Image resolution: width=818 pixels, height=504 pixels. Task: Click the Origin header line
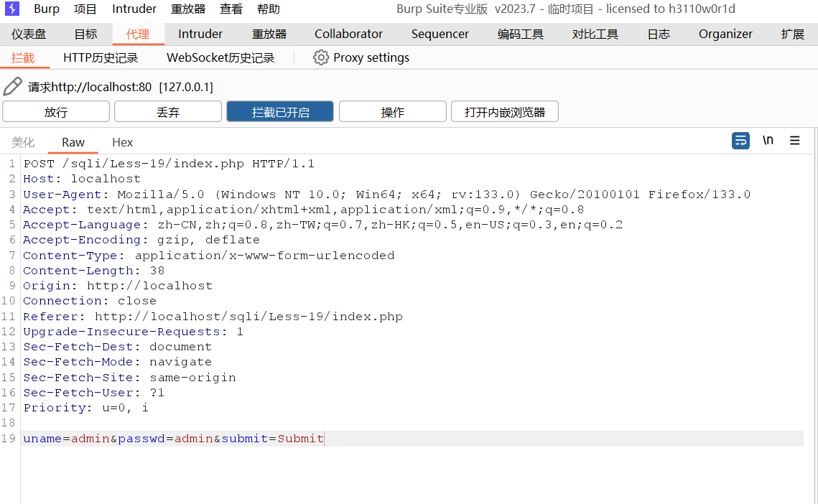(118, 286)
